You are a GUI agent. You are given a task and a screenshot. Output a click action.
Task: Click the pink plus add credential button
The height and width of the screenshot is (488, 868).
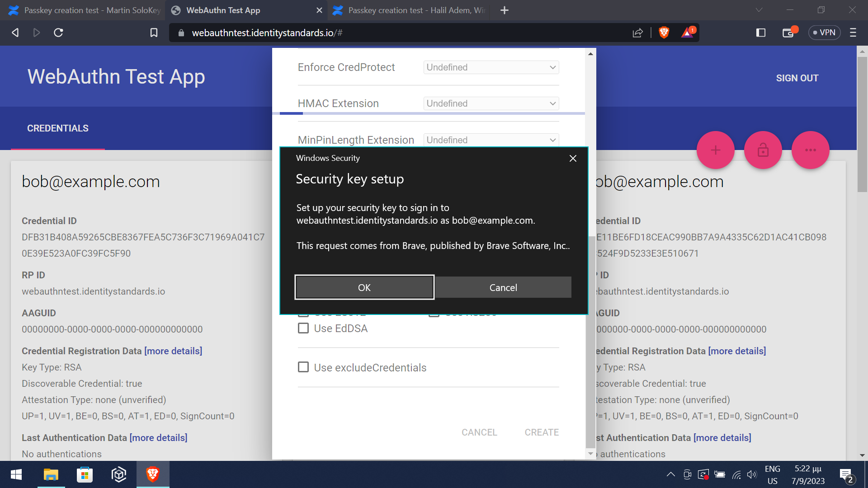[x=715, y=150]
